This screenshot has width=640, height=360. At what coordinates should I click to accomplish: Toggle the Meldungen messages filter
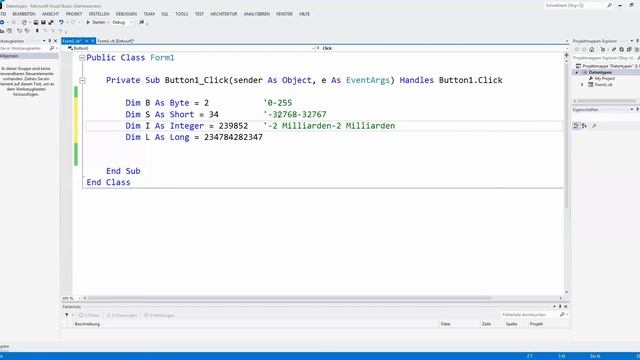click(159, 315)
